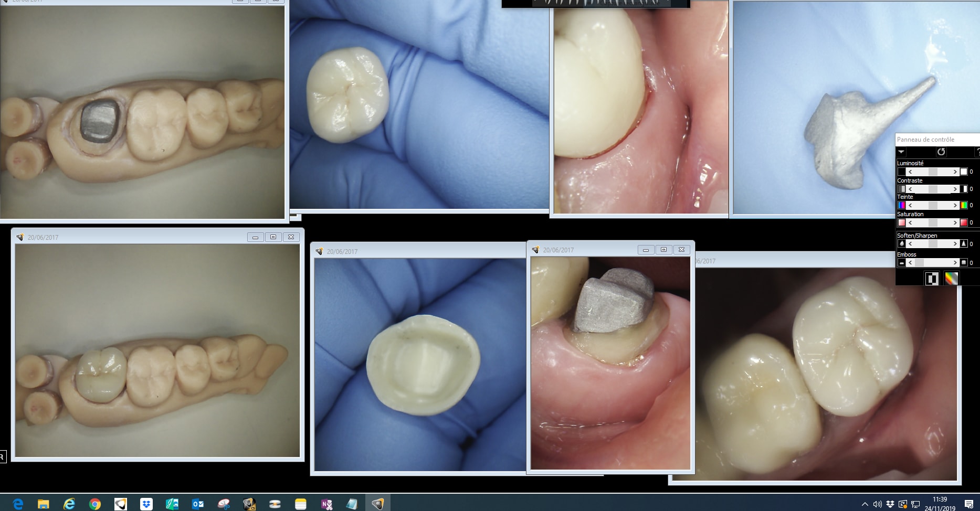Click the white maximum-brightness swatch for Luminosité
Image resolution: width=980 pixels, height=511 pixels.
coord(964,172)
